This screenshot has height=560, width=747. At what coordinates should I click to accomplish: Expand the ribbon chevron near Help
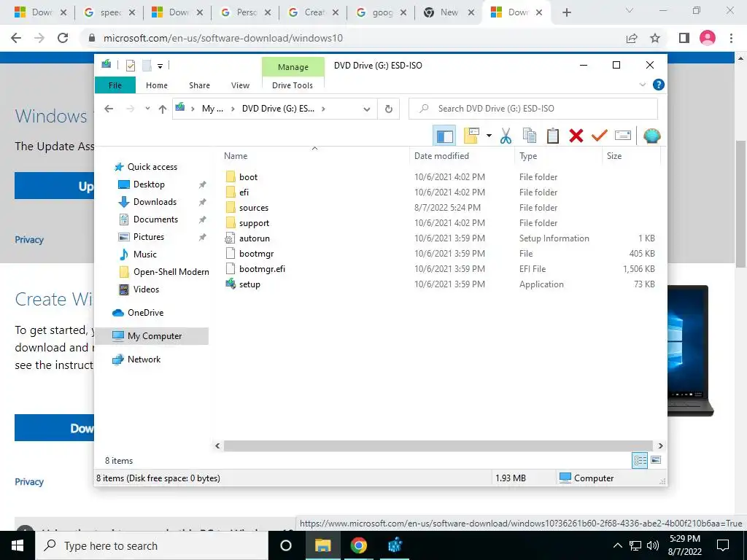642,85
